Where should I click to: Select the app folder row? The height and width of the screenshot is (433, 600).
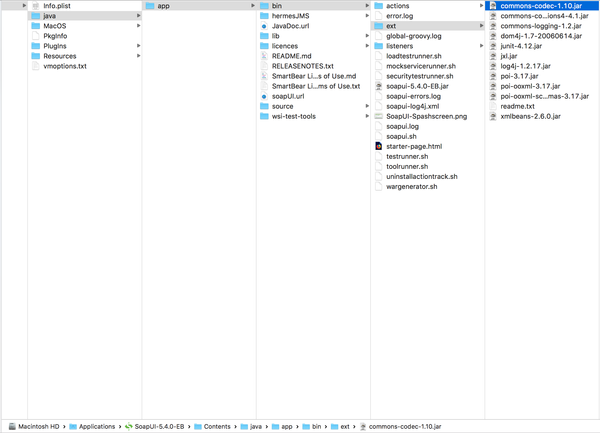tap(199, 6)
